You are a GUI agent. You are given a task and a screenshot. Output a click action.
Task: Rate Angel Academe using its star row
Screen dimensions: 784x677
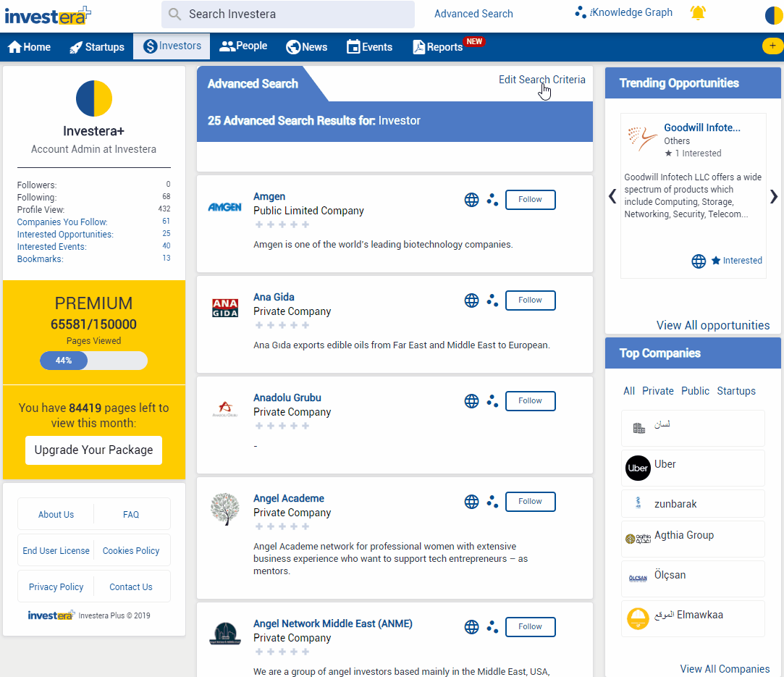tap(282, 526)
